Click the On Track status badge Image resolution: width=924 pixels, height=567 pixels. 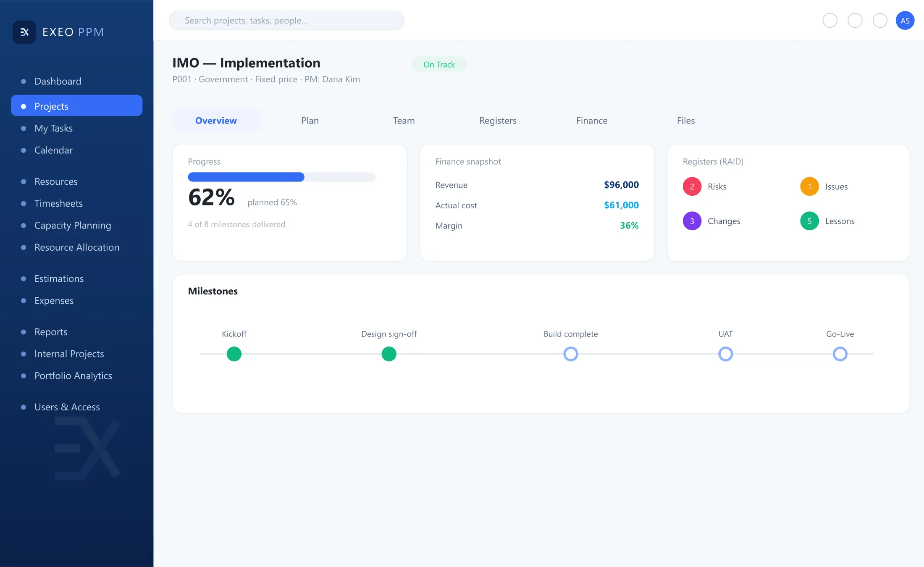tap(439, 64)
